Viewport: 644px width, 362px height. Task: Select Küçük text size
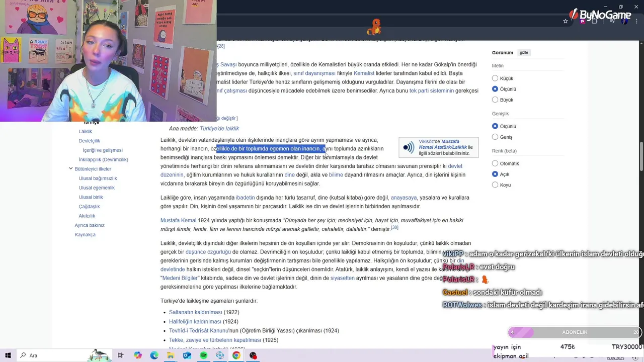point(495,78)
